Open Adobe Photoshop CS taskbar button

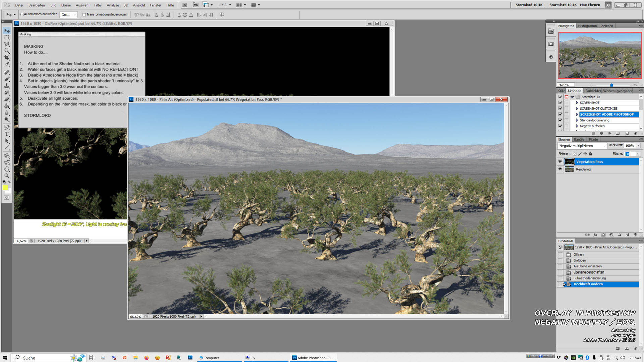pos(313,358)
